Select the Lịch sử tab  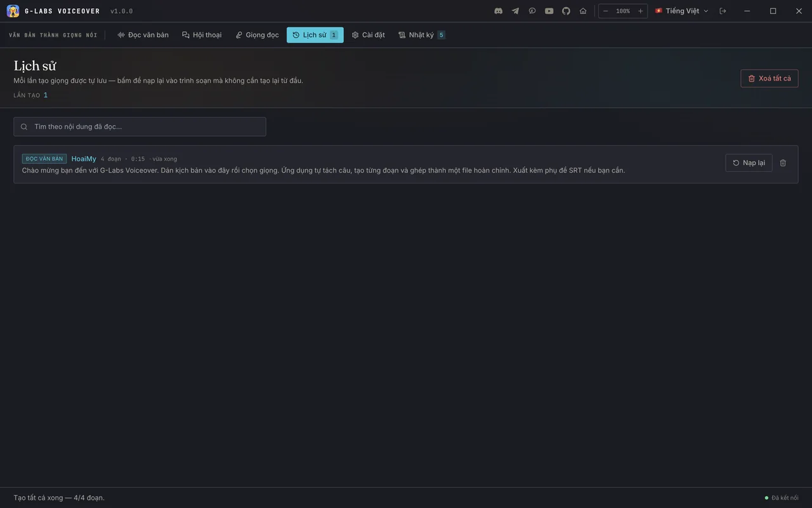pos(315,35)
